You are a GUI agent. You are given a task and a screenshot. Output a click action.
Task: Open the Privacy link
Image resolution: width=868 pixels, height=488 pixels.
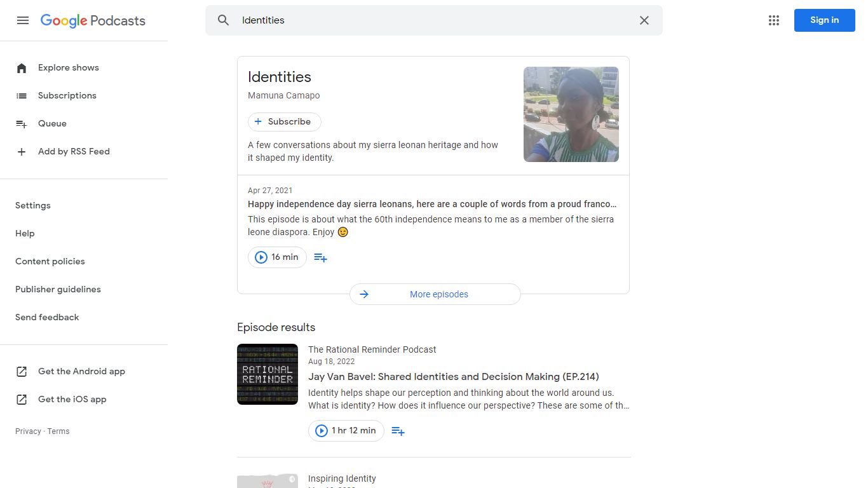coord(28,431)
